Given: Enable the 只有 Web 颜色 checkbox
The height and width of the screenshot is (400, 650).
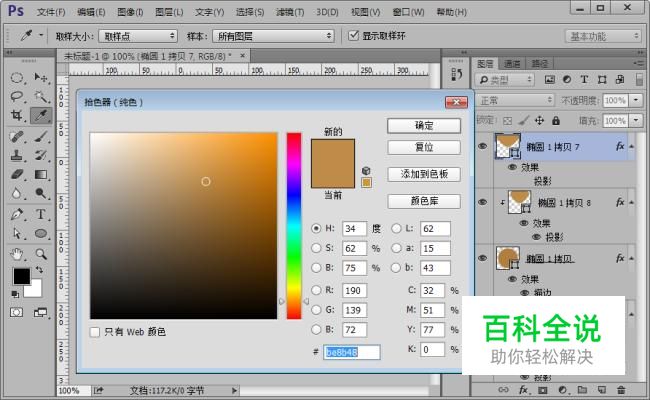Looking at the screenshot, I should (x=95, y=332).
